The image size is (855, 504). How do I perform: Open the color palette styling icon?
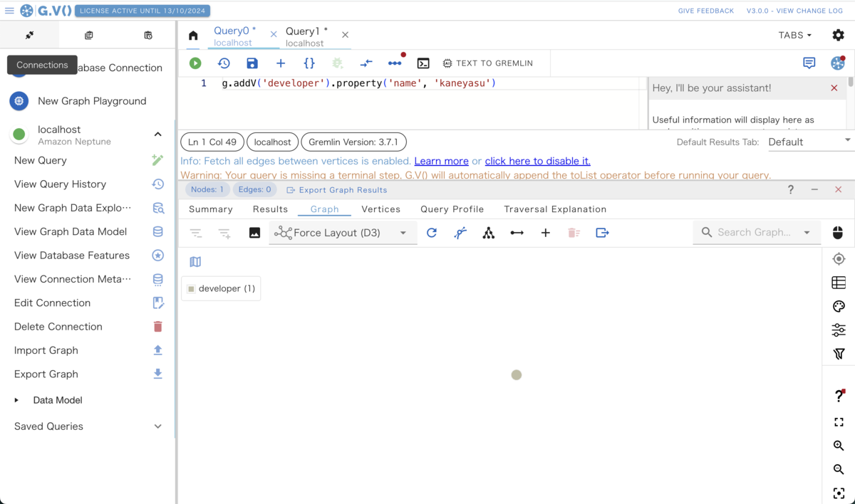(x=839, y=306)
